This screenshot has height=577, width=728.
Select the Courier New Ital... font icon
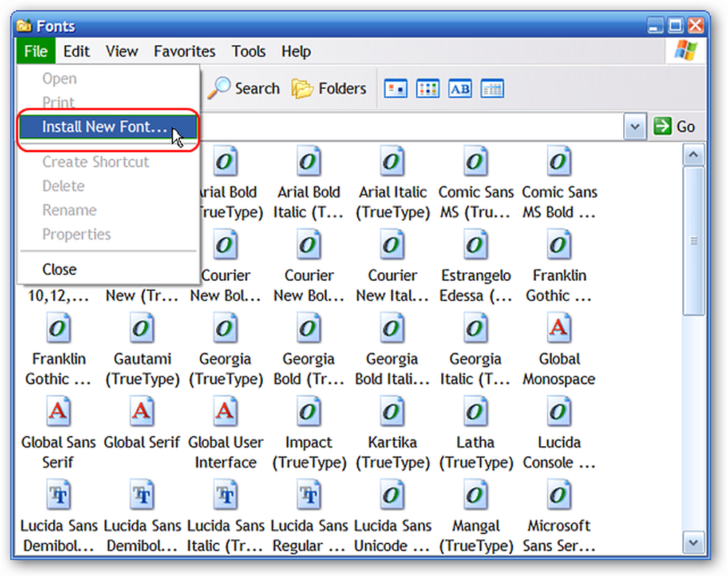pos(392,244)
